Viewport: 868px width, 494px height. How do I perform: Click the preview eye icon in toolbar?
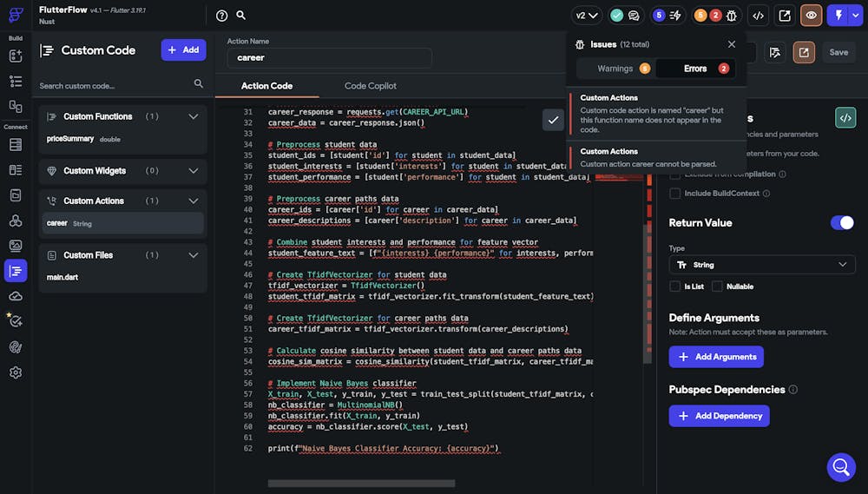(x=812, y=16)
